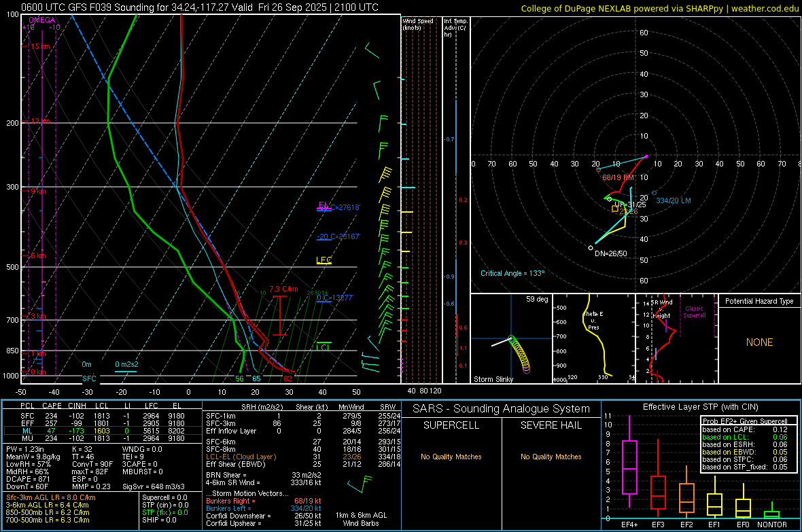Click the Potential Hazard Type heading
Image resolution: width=802 pixels, height=532 pixels.
point(759,301)
